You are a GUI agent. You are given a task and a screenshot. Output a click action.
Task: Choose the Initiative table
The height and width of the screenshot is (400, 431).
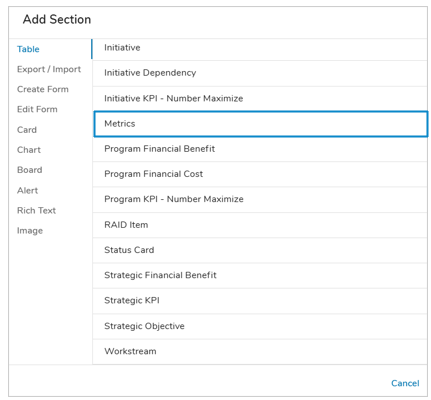coord(260,48)
